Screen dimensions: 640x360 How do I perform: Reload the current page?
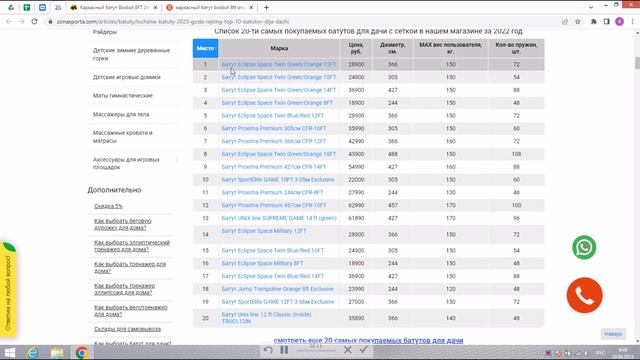pos(34,21)
